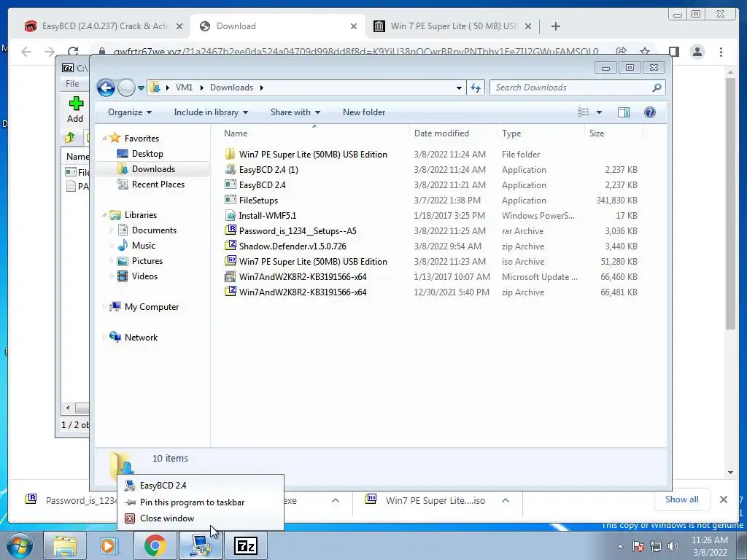
Task: Expand view options dropdown arrow
Action: point(600,112)
